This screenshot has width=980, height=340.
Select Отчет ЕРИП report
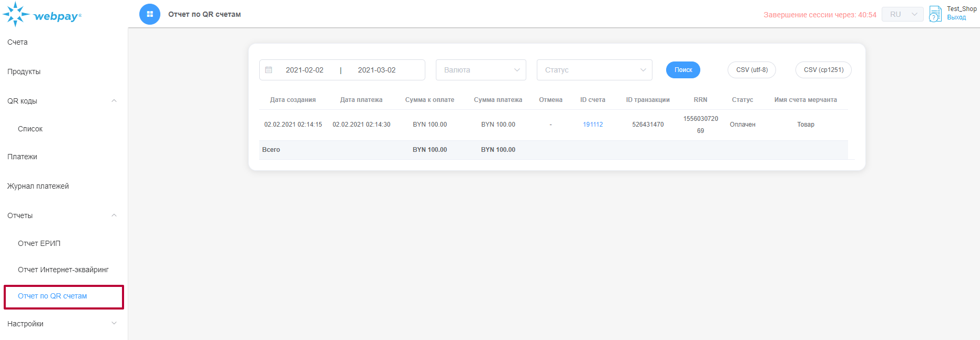39,243
